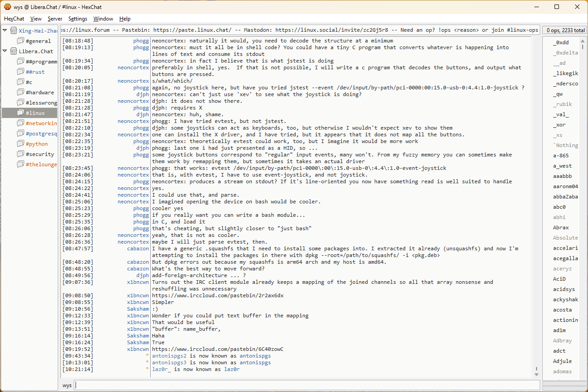Collapse the Libera.Chat server tree
This screenshot has height=392, width=588.
tap(5, 51)
